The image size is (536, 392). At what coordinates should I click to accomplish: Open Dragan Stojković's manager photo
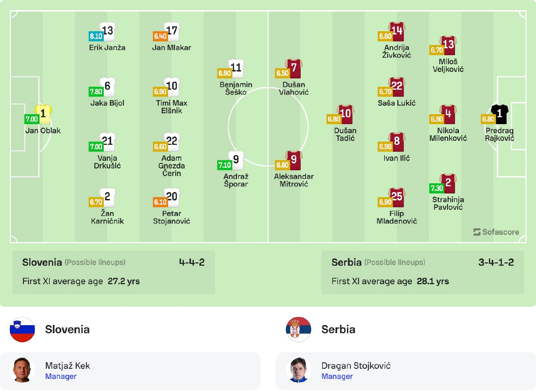pos(299,370)
